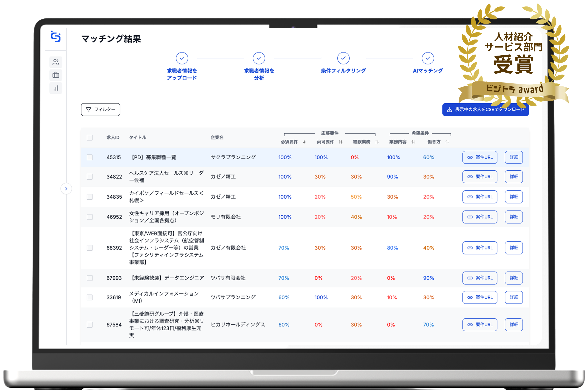
Task: Click company name ツバサプランニング
Action: click(x=233, y=297)
